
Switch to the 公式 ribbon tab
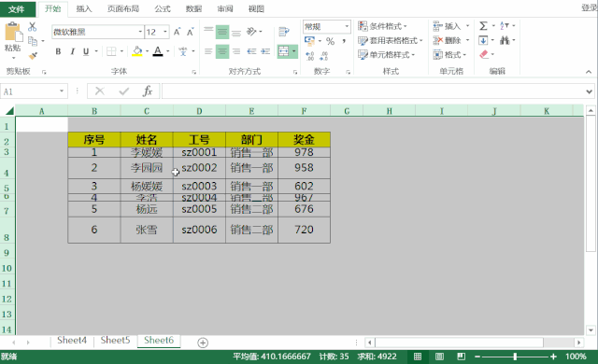tap(163, 8)
